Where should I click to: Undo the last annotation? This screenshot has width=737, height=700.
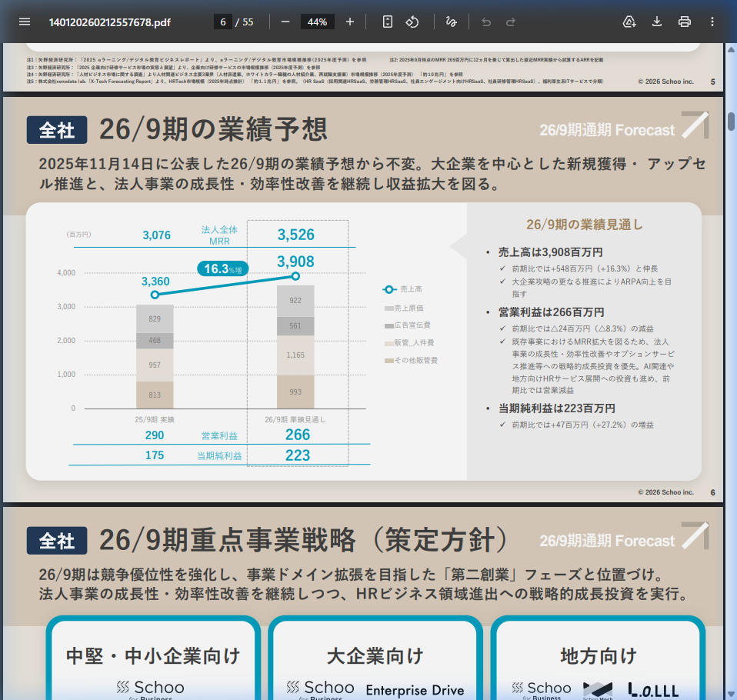pos(485,22)
